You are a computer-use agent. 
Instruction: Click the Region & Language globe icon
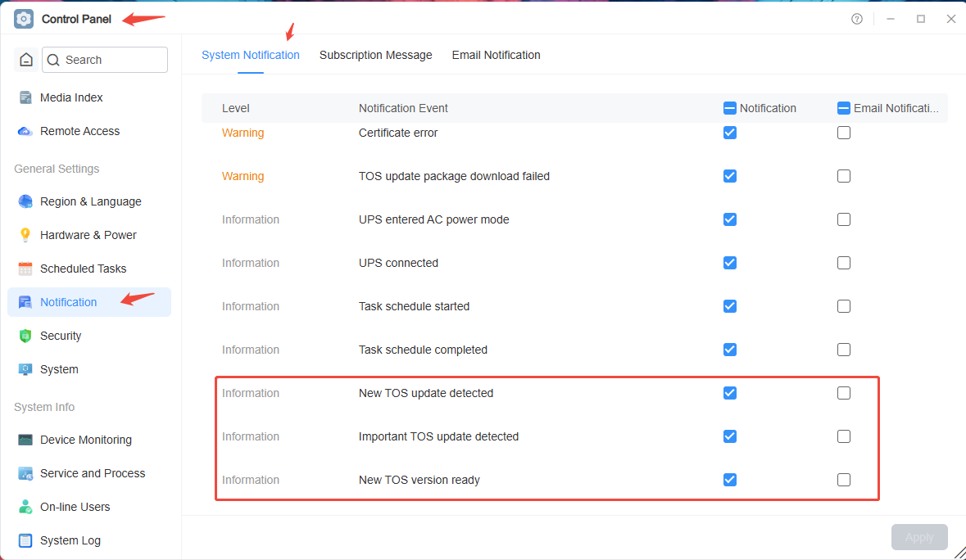(x=25, y=201)
